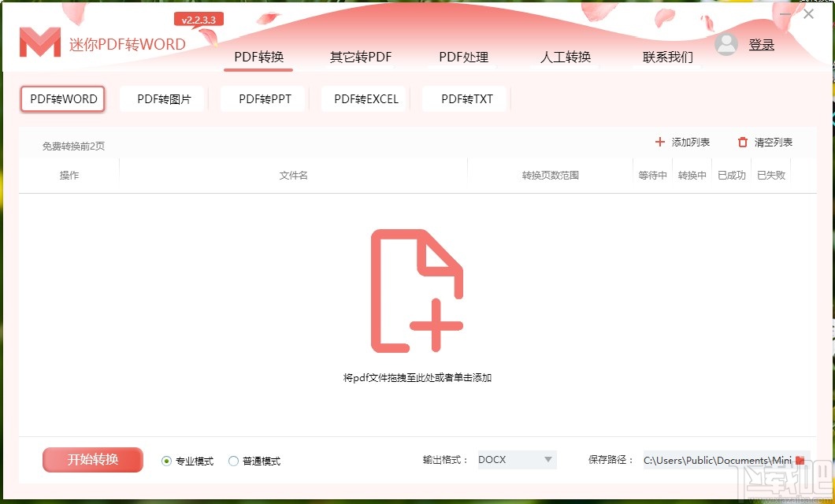Click the 操作 column header

click(69, 175)
